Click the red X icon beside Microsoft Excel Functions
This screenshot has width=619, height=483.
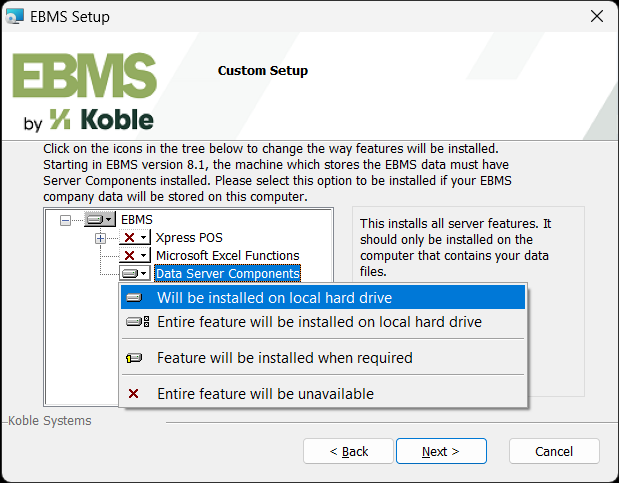[x=129, y=256]
